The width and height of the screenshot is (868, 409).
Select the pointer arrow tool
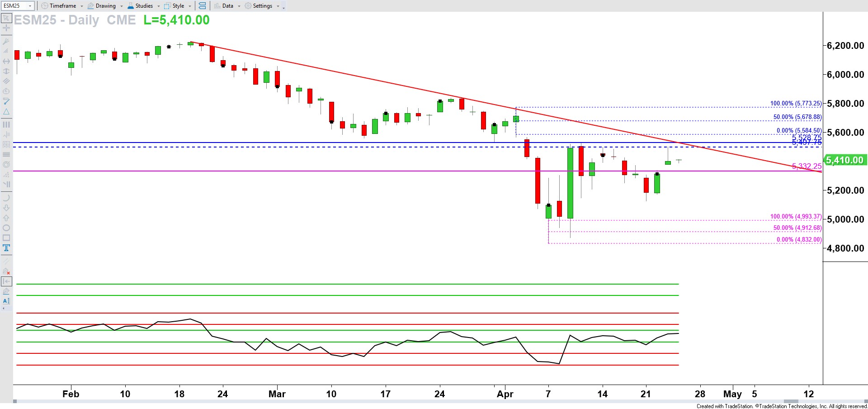pos(6,18)
